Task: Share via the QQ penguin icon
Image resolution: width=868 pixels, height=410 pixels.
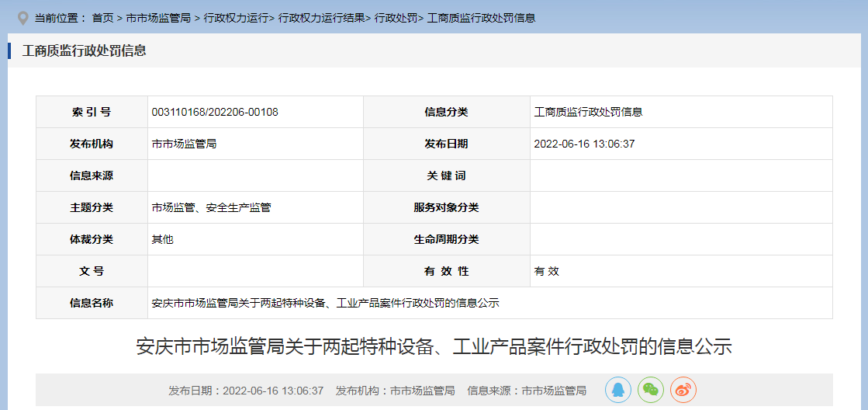Action: pyautogui.click(x=618, y=390)
